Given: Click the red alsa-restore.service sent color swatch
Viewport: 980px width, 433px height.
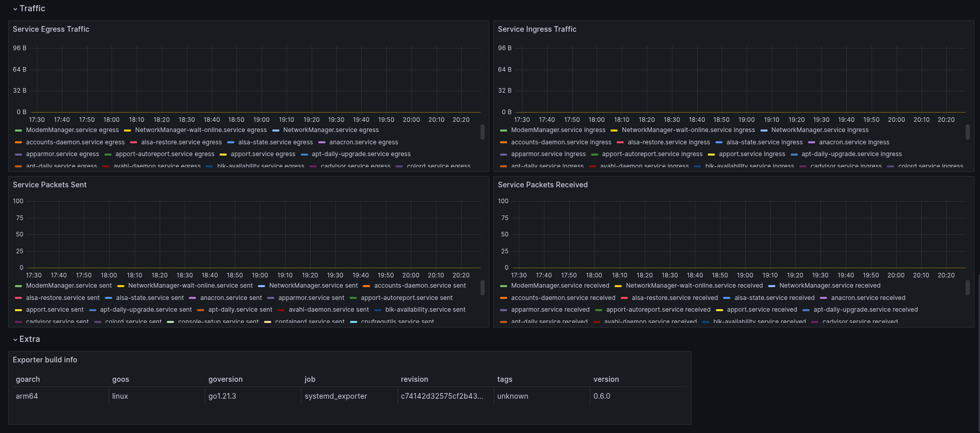Looking at the screenshot, I should coord(18,298).
